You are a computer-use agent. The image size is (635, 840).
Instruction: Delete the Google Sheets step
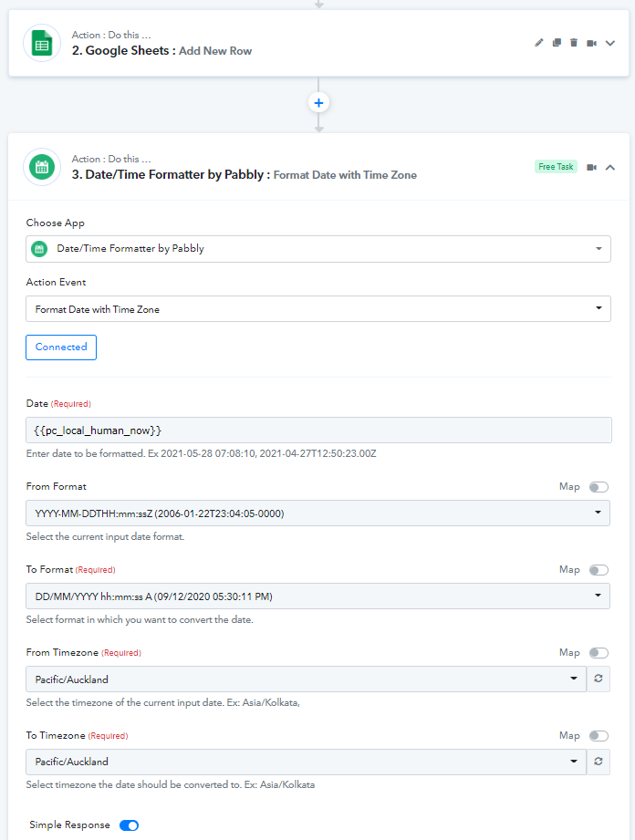pos(574,43)
